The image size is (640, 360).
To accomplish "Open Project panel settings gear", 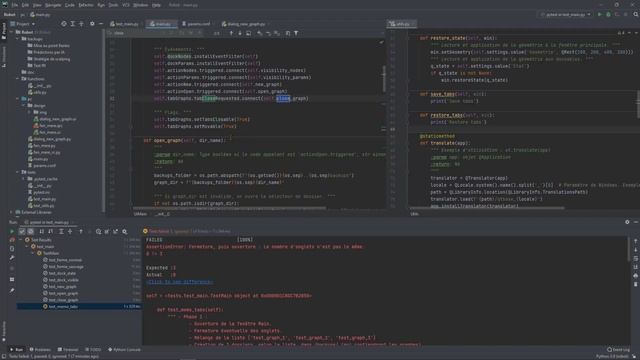I will 92,24.
